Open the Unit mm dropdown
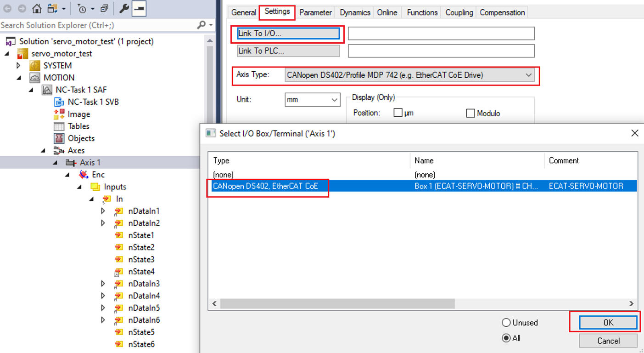Image resolution: width=644 pixels, height=353 pixels. [x=334, y=99]
